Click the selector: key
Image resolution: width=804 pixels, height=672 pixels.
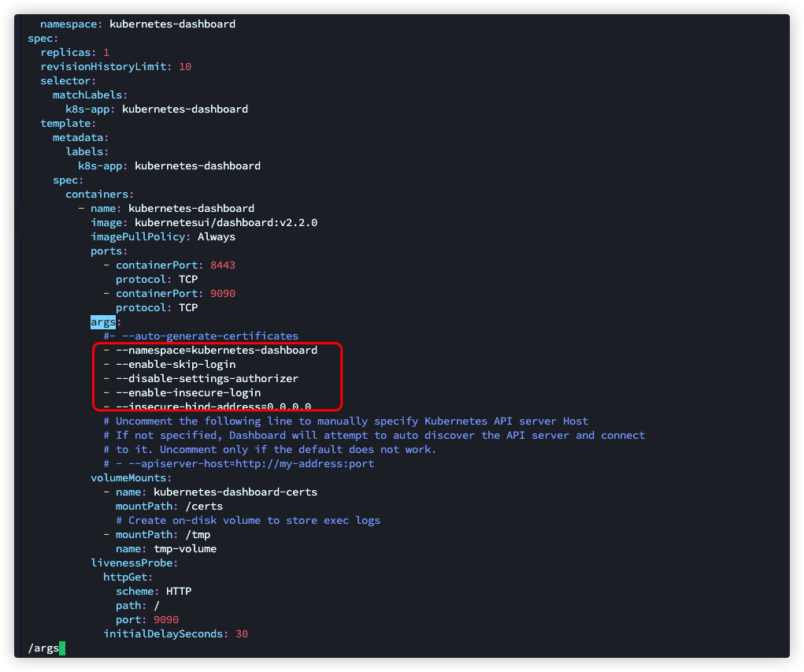(69, 81)
